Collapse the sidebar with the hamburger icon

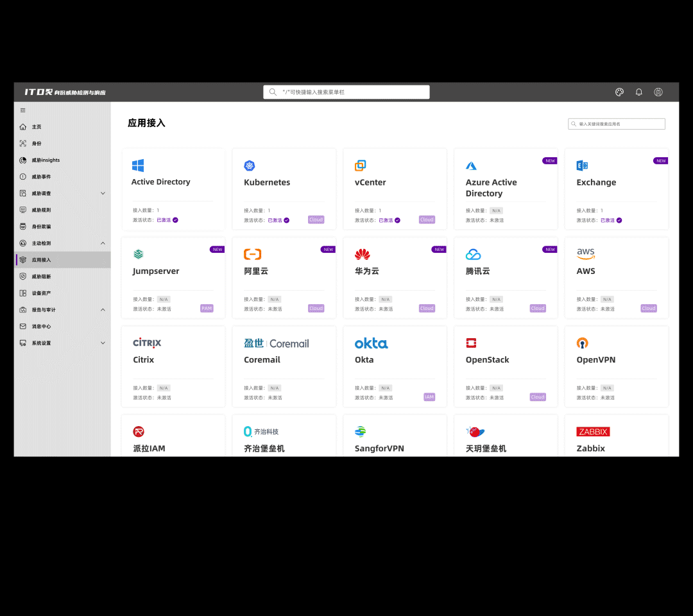pos(23,110)
